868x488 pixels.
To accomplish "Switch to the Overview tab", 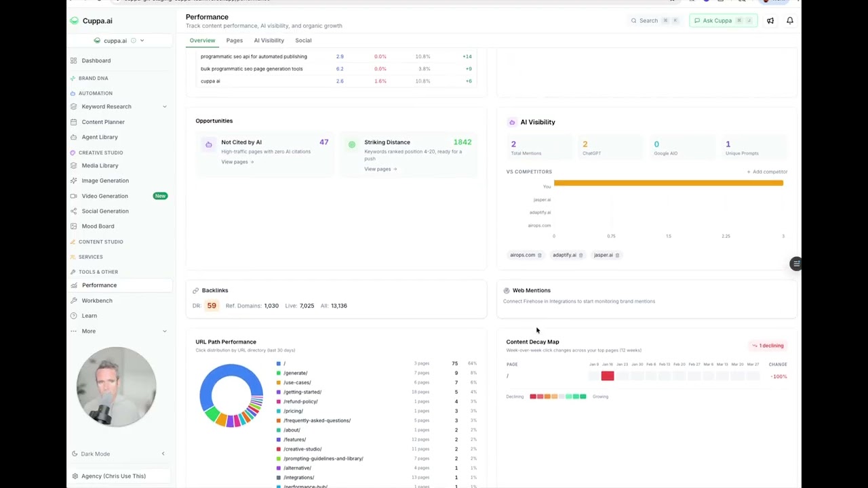I will (x=202, y=41).
